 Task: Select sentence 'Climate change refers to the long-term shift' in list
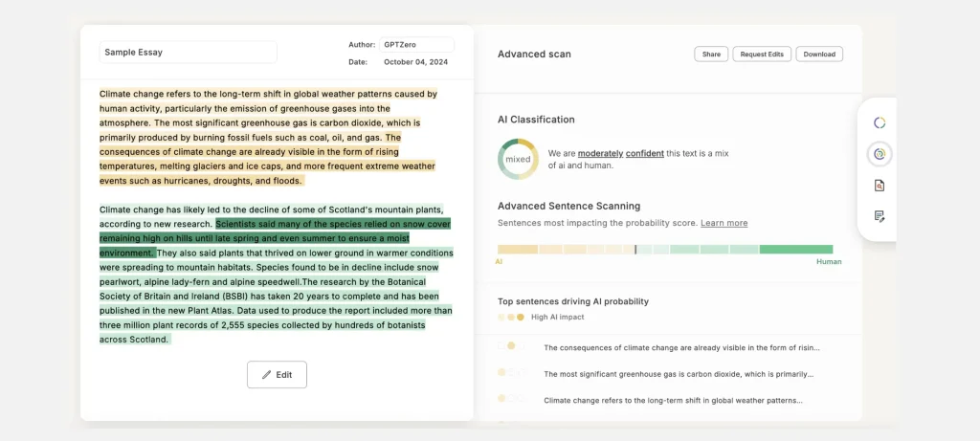(673, 400)
